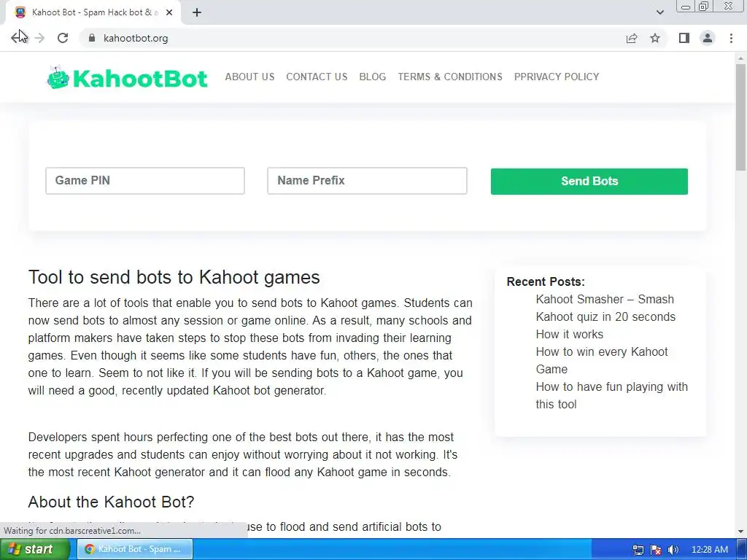This screenshot has height=560, width=747.
Task: Open the How it works post
Action: (x=569, y=334)
